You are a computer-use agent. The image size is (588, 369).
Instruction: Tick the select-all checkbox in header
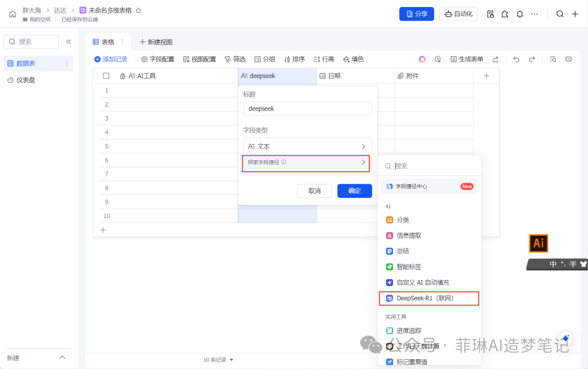coord(106,76)
